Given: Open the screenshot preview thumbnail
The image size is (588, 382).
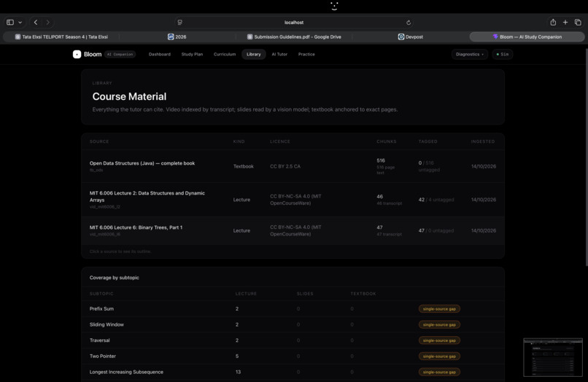Looking at the screenshot, I should tap(553, 357).
